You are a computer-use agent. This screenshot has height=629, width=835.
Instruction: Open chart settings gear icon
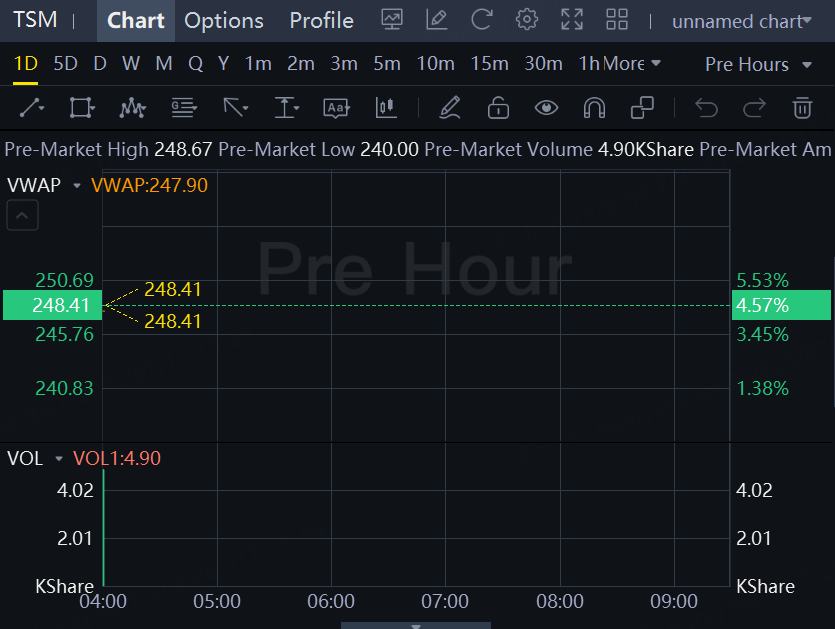point(527,20)
